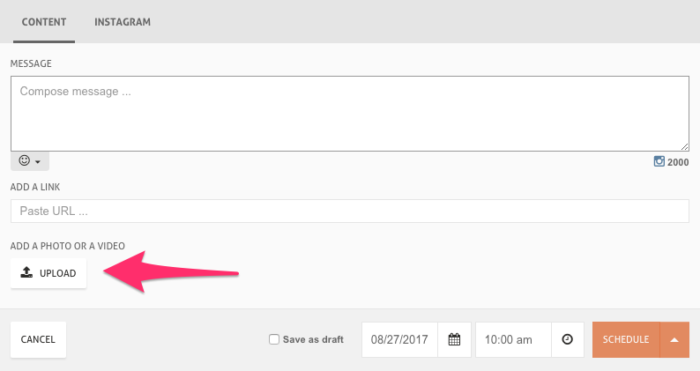Expand the emoji dropdown caret
Image resolution: width=700 pixels, height=371 pixels.
(x=38, y=162)
